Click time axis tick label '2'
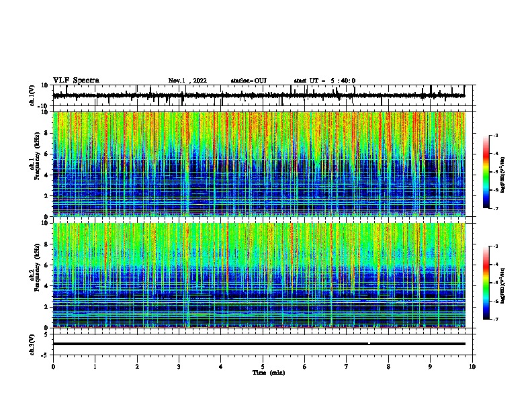The height and width of the screenshot is (411, 532). (137, 367)
